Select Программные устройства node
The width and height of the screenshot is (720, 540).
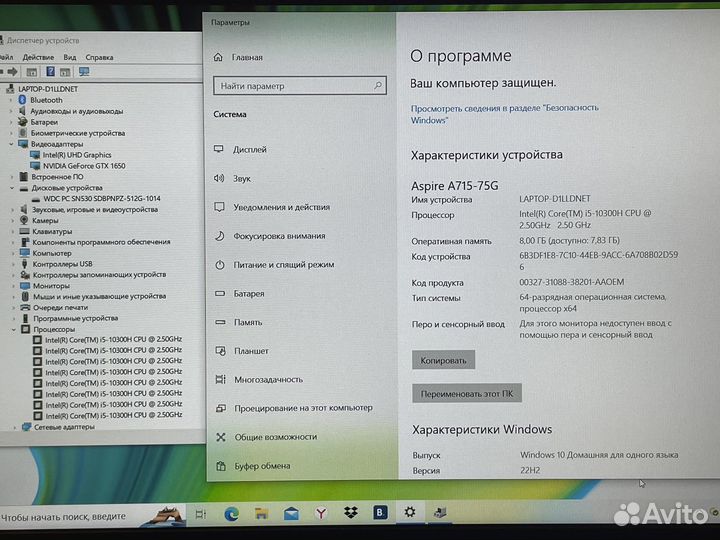(x=76, y=318)
